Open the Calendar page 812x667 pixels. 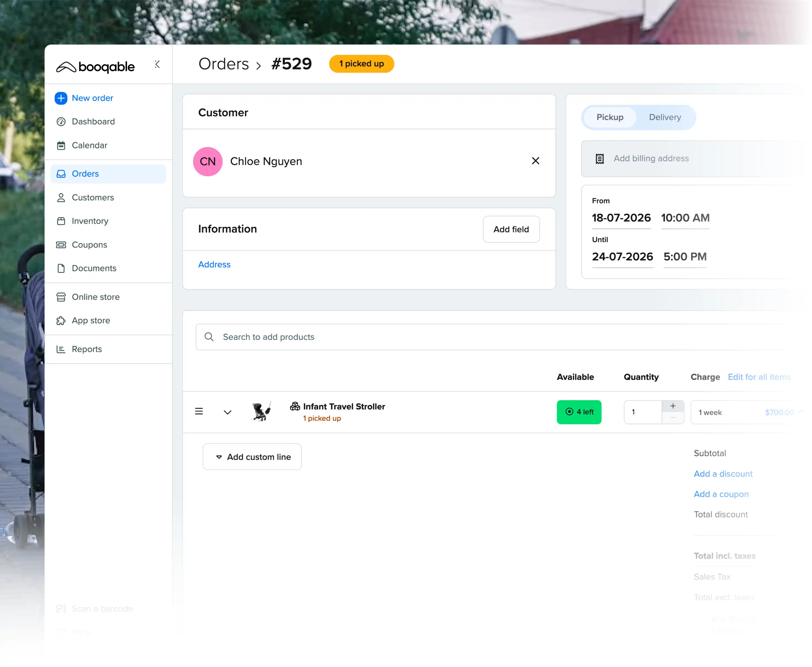(89, 146)
